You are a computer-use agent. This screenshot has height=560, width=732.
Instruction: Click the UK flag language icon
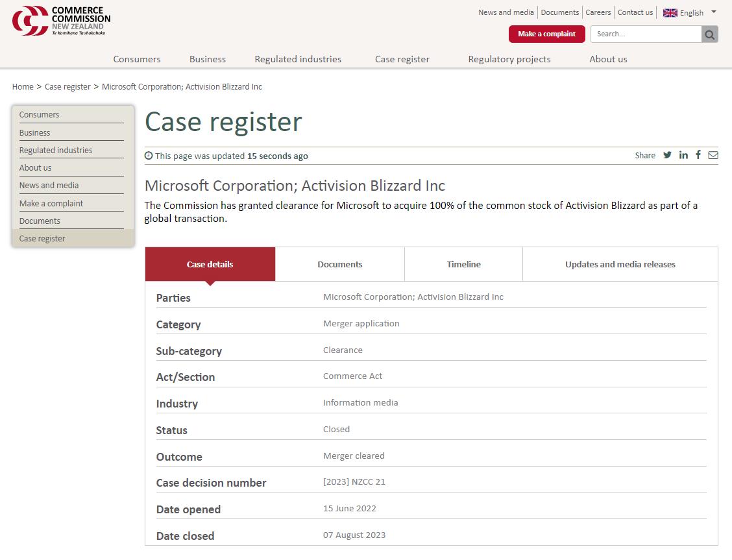point(670,13)
